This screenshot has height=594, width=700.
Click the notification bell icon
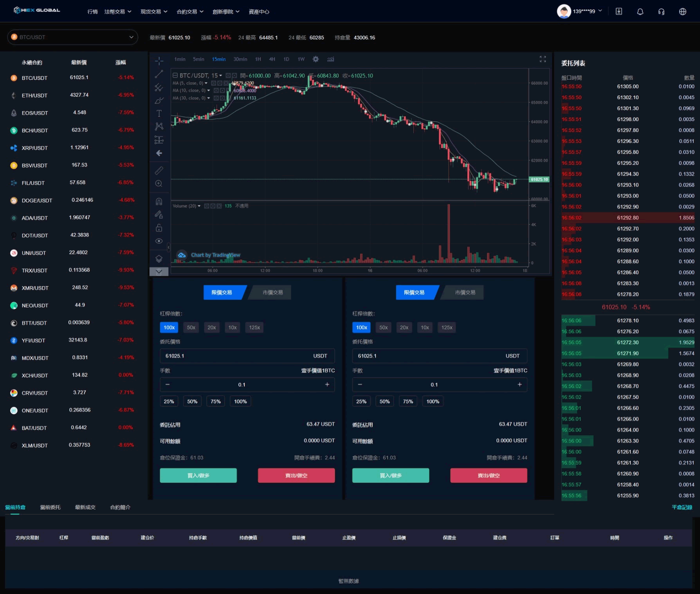pos(640,12)
